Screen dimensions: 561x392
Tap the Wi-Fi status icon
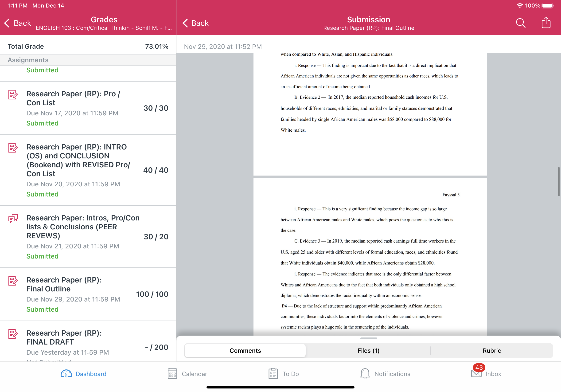(520, 5)
